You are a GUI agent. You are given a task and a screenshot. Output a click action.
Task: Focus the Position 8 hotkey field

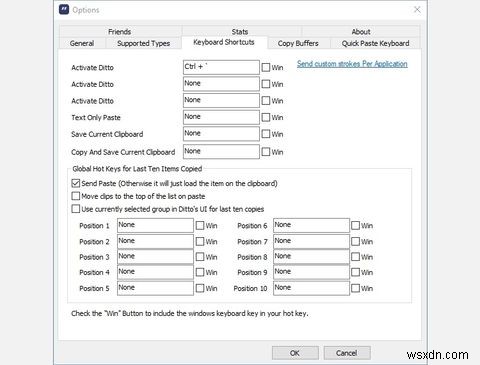pyautogui.click(x=311, y=257)
